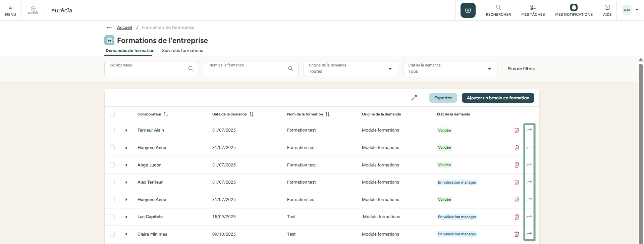This screenshot has width=644, height=244.
Task: Open the Origine de la demande dropdown
Action: [x=351, y=69]
